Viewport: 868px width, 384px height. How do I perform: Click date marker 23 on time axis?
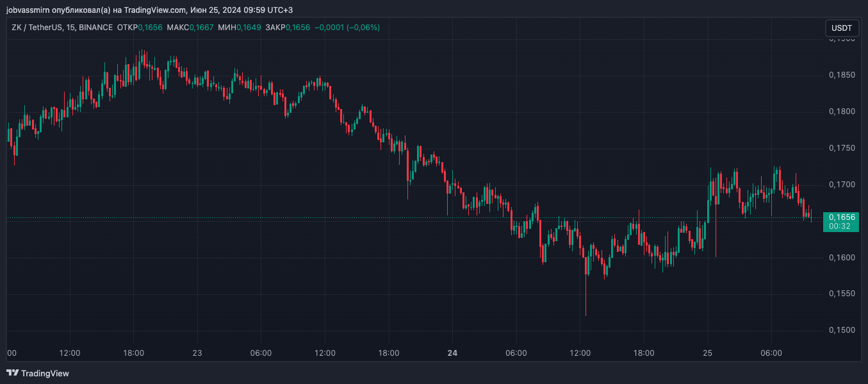point(197,353)
